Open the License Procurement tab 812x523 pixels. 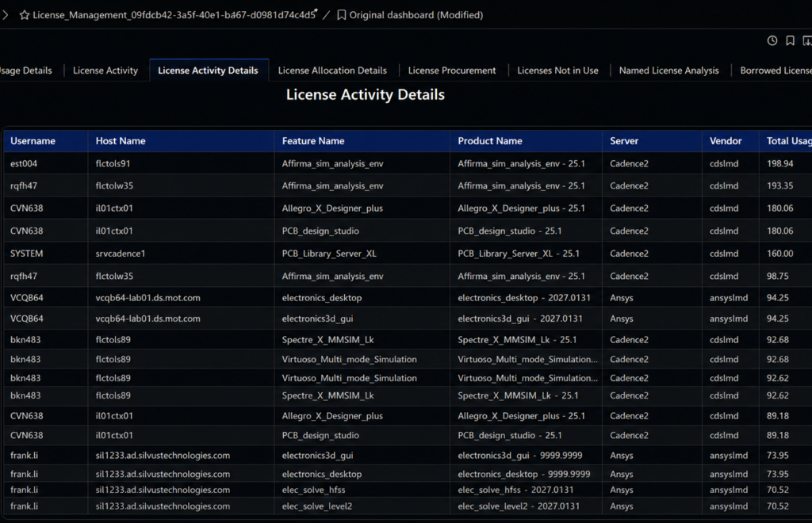(x=451, y=71)
